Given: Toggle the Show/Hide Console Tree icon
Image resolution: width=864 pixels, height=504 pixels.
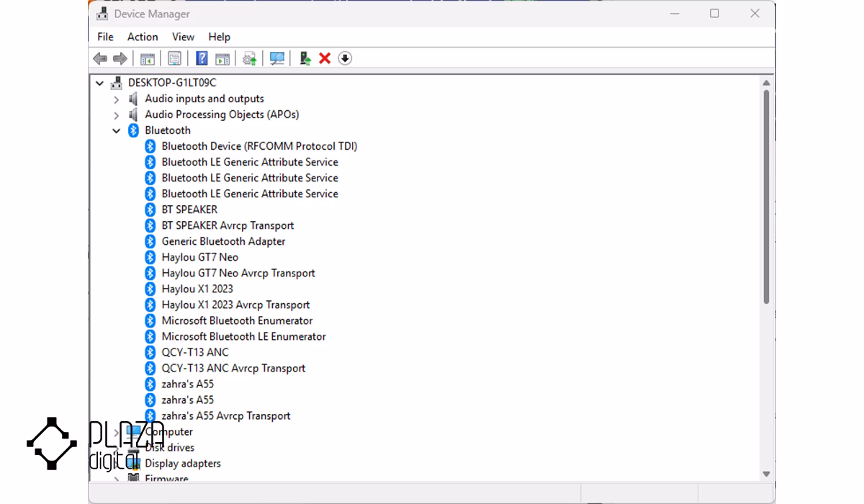Looking at the screenshot, I should (x=148, y=58).
